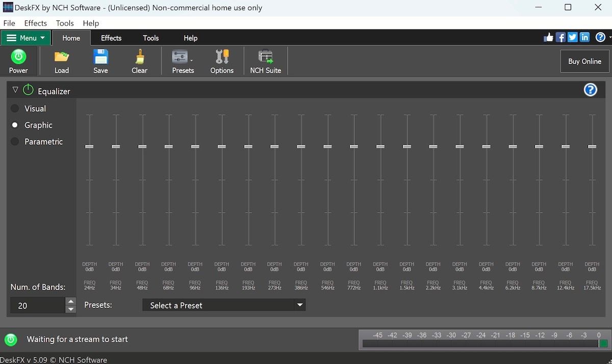The image size is (612, 364).
Task: Click the 48Hz band slider handle
Action: (142, 146)
